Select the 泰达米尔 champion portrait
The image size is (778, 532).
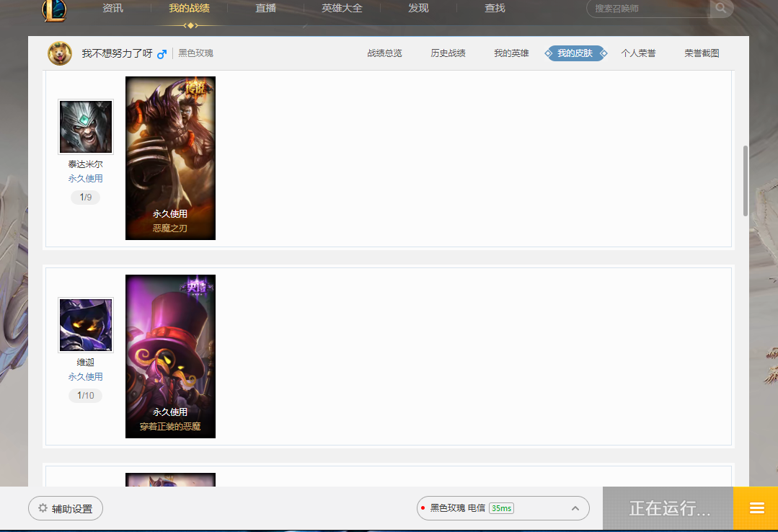(x=86, y=127)
